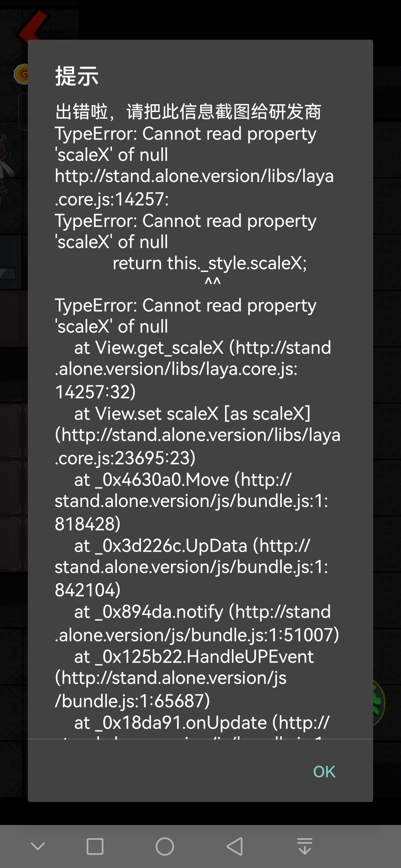Screen dimensions: 401x868
Task: Tap the character sprite at left edge
Action: (7, 167)
